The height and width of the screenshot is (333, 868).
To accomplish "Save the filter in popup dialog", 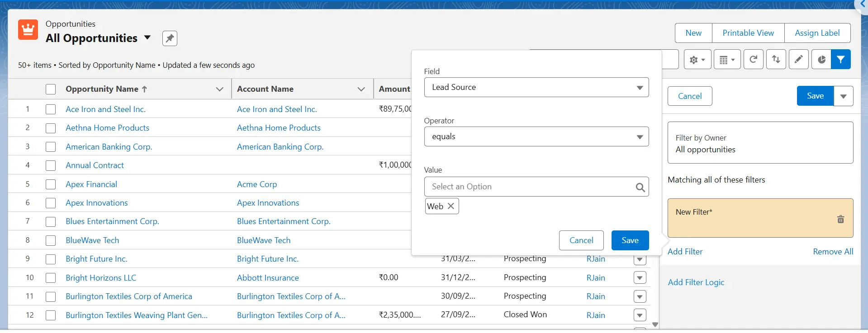I will coord(630,240).
